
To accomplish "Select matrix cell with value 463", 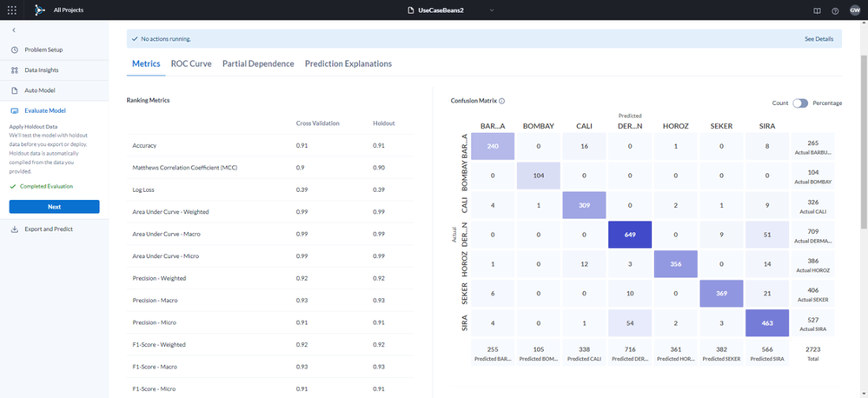I will click(x=765, y=322).
